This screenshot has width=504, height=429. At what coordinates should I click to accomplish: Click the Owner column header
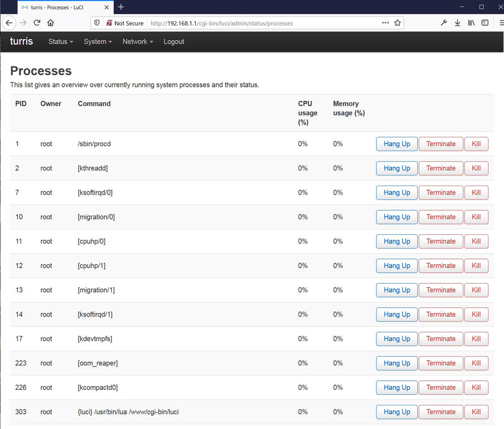pos(51,103)
